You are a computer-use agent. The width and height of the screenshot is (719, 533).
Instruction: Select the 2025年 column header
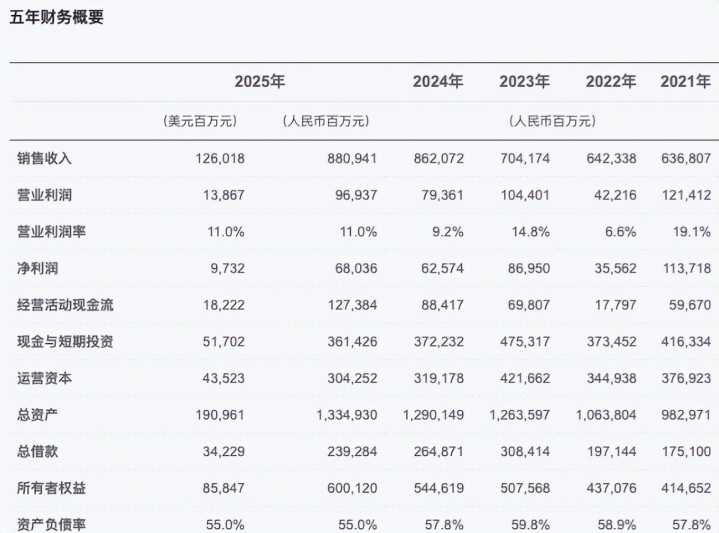[260, 81]
